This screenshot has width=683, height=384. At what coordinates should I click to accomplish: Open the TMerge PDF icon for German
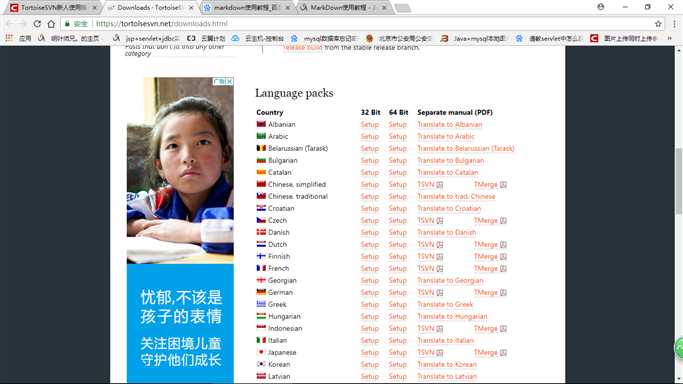click(503, 293)
